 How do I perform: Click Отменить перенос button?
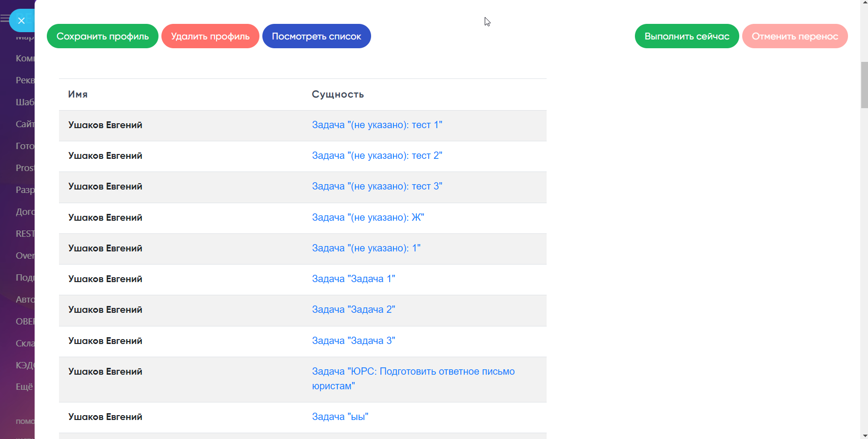794,36
